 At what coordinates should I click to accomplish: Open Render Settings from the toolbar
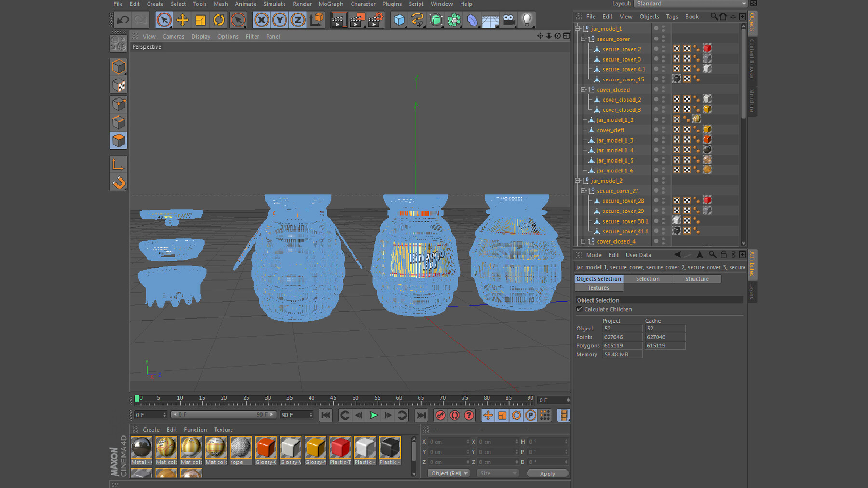376,20
